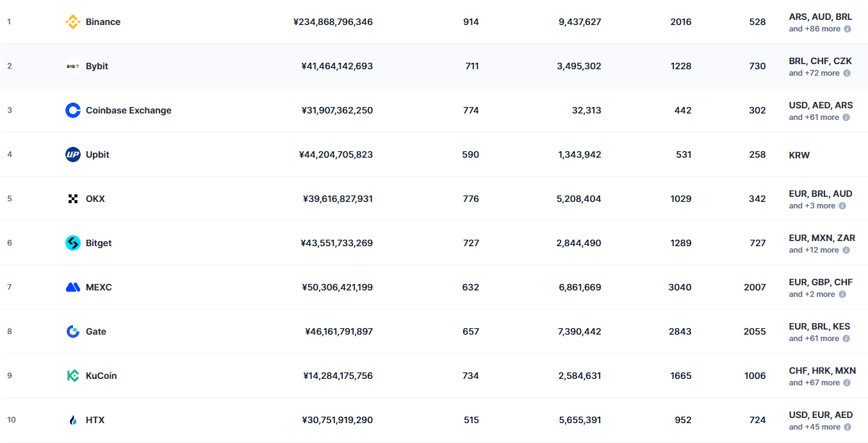The height and width of the screenshot is (443, 868).
Task: Open the KuCoin exchange name link
Action: click(x=101, y=376)
